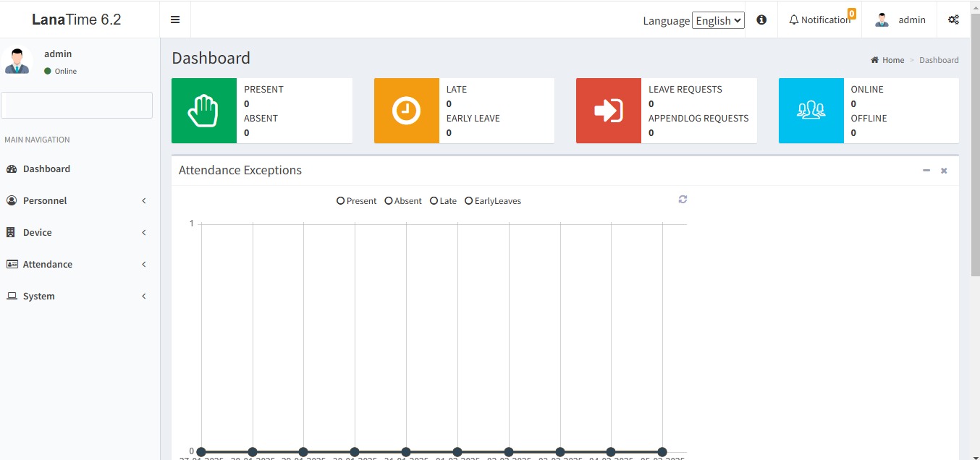
Task: Click the sidebar admin profile picture
Action: pyautogui.click(x=17, y=61)
